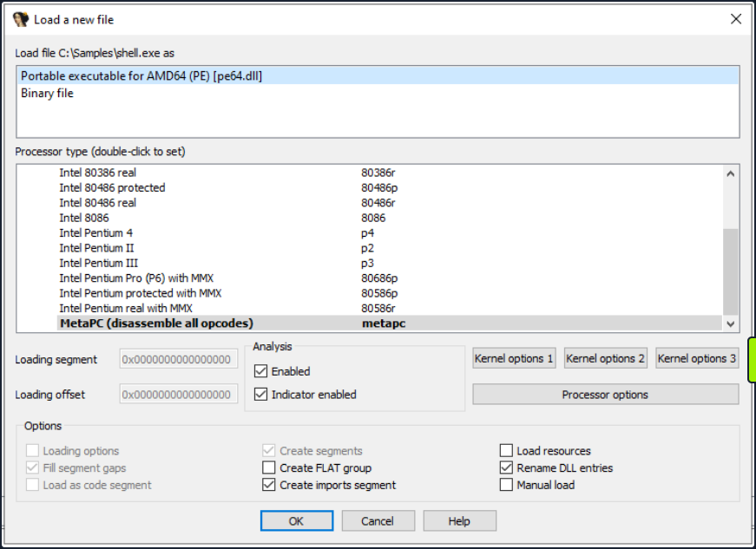The image size is (756, 549).
Task: Enable the Create FLAT group option
Action: [x=270, y=467]
